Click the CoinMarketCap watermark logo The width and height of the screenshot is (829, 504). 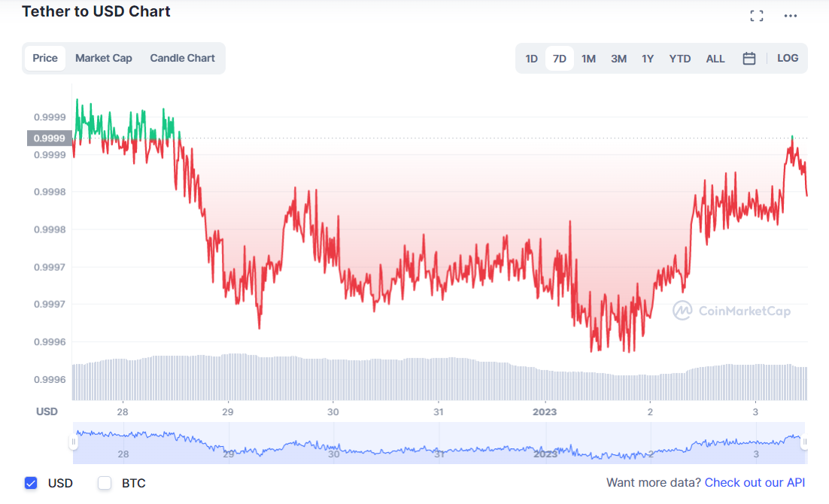732,311
